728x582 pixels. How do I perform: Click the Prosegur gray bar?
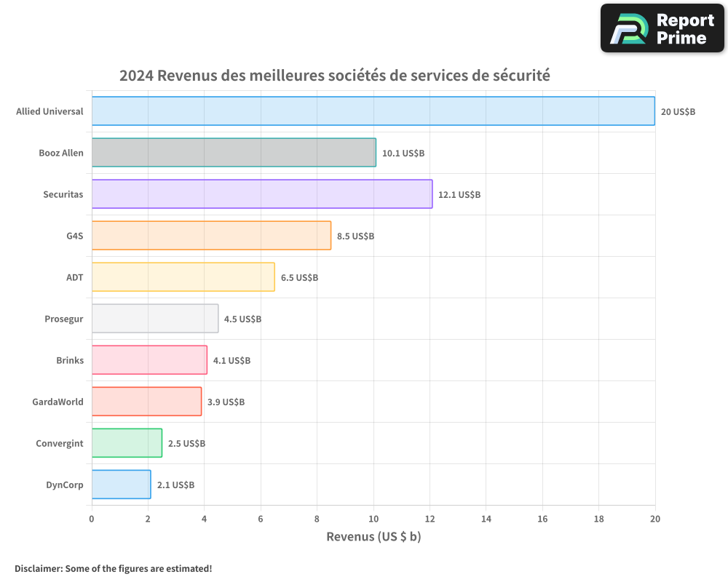tap(154, 319)
